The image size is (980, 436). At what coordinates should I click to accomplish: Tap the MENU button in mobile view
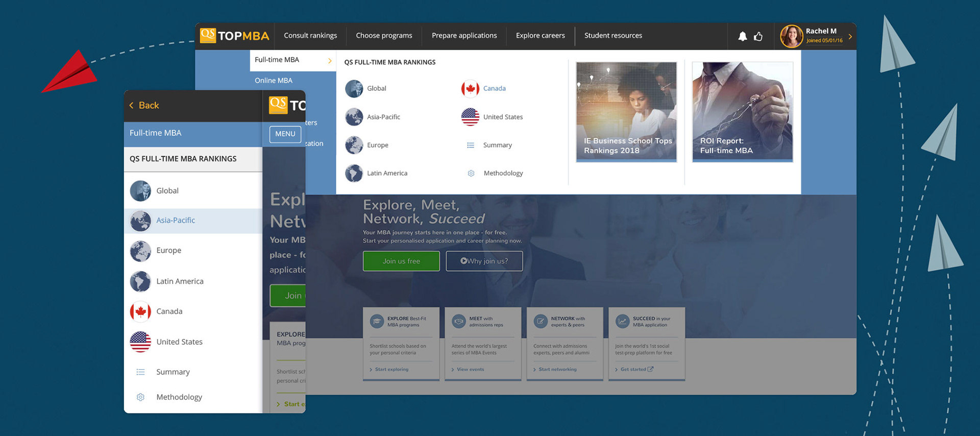click(x=285, y=134)
